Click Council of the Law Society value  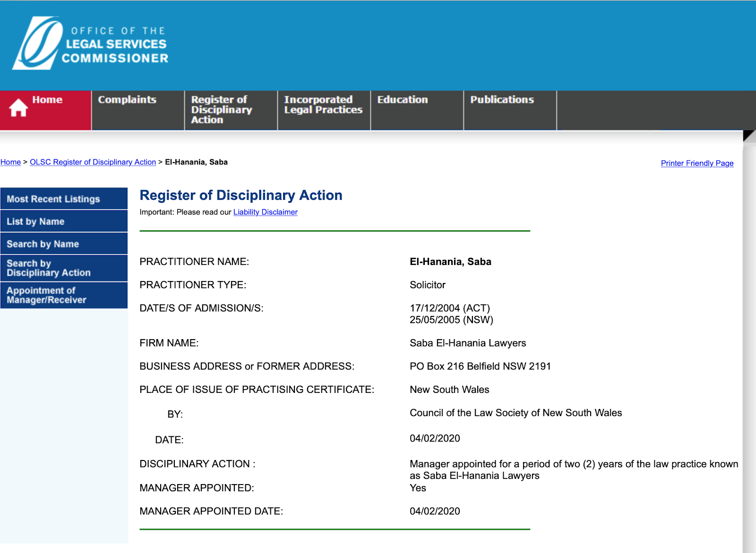point(516,413)
